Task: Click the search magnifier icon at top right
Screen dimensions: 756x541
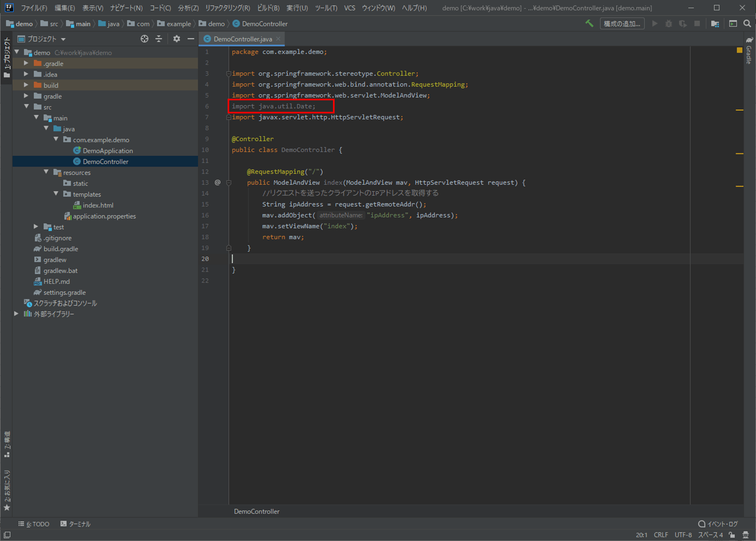Action: pyautogui.click(x=747, y=23)
